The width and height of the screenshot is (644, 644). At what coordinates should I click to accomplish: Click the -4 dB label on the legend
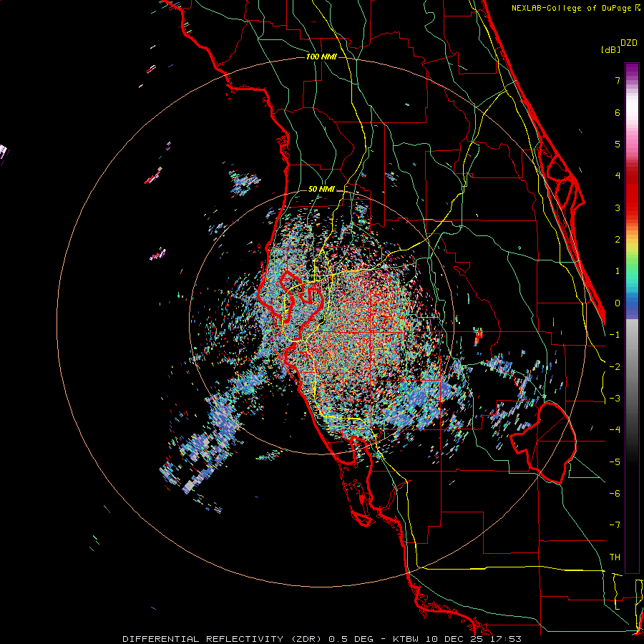click(x=615, y=430)
